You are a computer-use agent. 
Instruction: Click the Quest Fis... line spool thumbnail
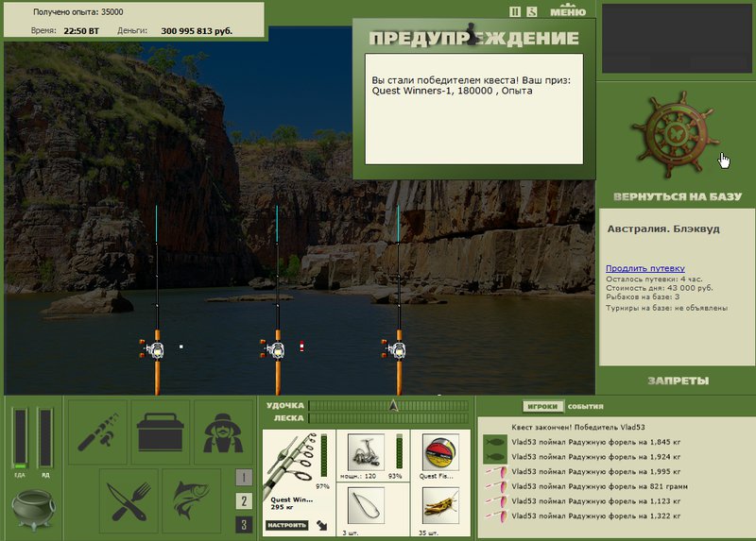pos(440,452)
